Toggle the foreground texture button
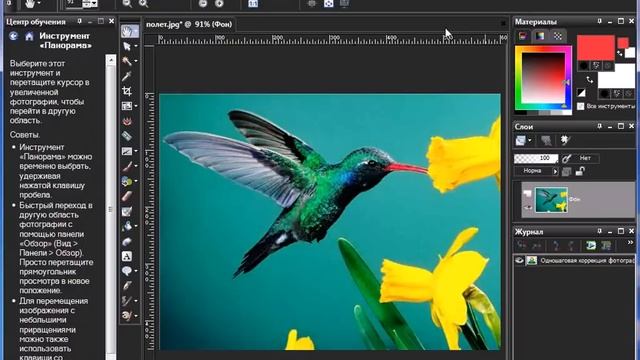The width and height of the screenshot is (640, 360). [x=596, y=65]
